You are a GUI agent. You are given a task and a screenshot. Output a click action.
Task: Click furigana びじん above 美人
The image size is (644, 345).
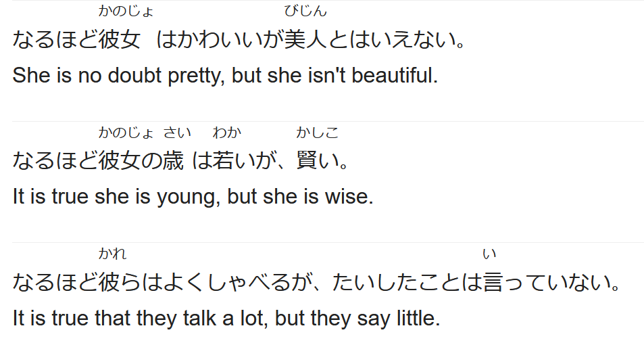pyautogui.click(x=305, y=11)
